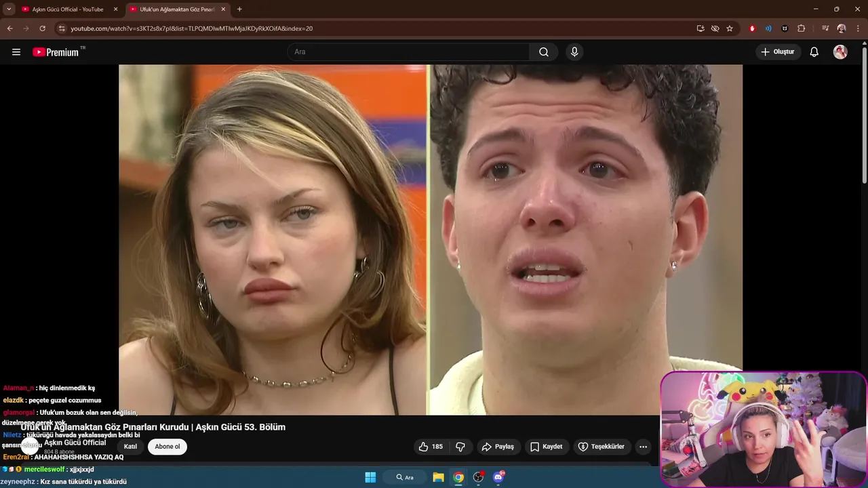Open the media control playlist icon
Viewport: 868px width, 488px height.
(x=825, y=28)
